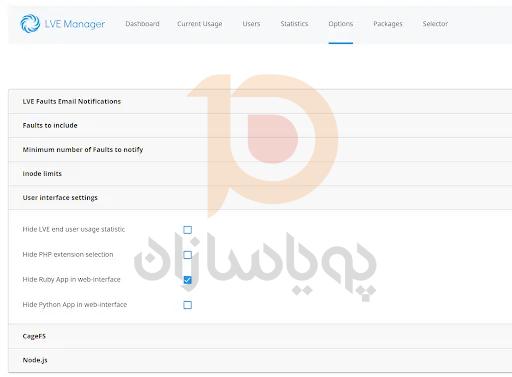The width and height of the screenshot is (512, 377).
Task: Expand the Faults to include section
Action: tap(260, 125)
